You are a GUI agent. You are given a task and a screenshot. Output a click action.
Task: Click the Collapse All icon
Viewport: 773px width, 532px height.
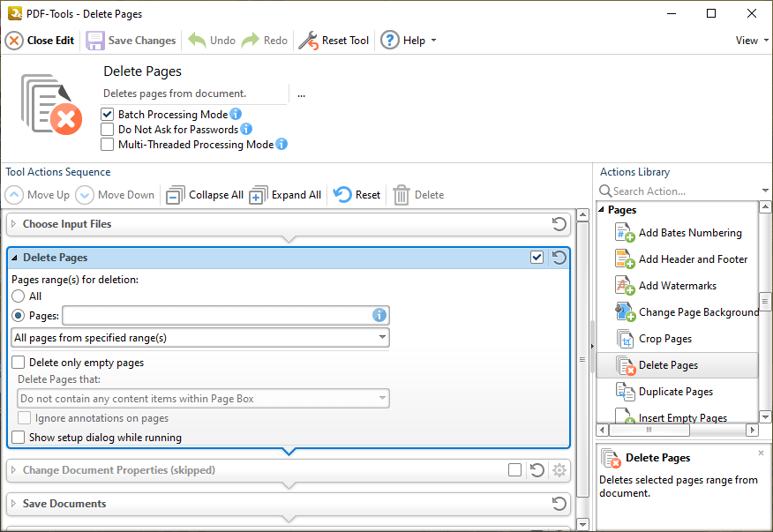[176, 195]
